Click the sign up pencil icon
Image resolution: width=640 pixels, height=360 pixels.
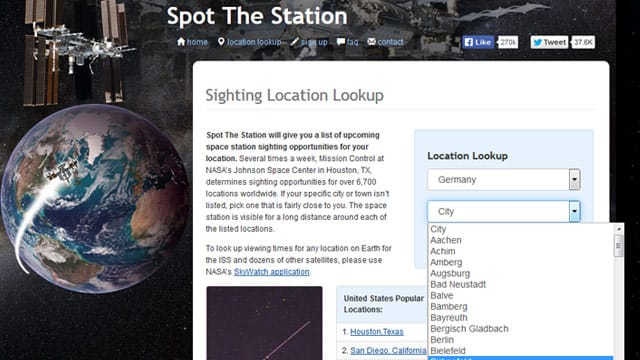294,42
